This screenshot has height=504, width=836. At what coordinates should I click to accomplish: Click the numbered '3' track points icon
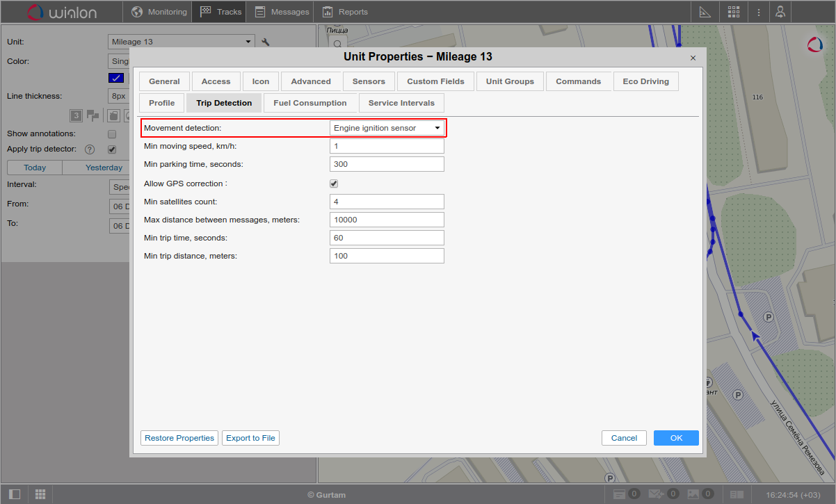tap(77, 115)
